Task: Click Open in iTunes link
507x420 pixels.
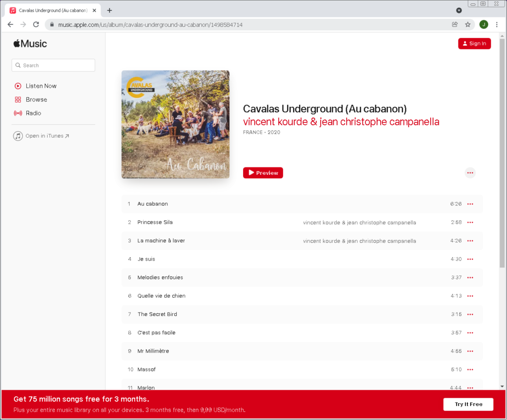Action: pyautogui.click(x=41, y=136)
